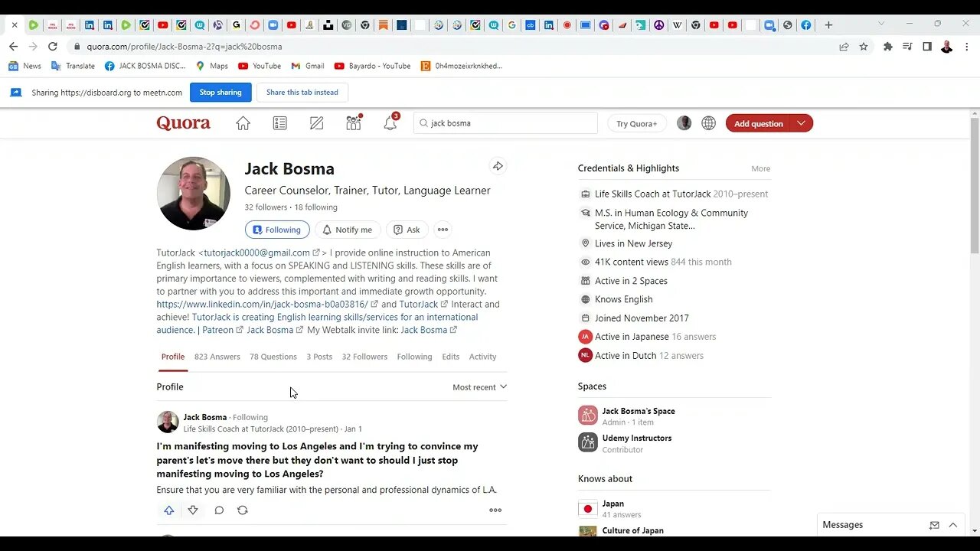The width and height of the screenshot is (980, 551).
Task: Open the Messages compose icon
Action: (x=934, y=525)
